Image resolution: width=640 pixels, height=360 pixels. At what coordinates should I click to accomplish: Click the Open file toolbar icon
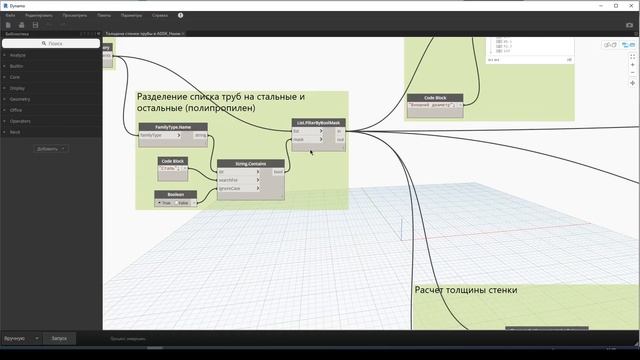click(22, 25)
